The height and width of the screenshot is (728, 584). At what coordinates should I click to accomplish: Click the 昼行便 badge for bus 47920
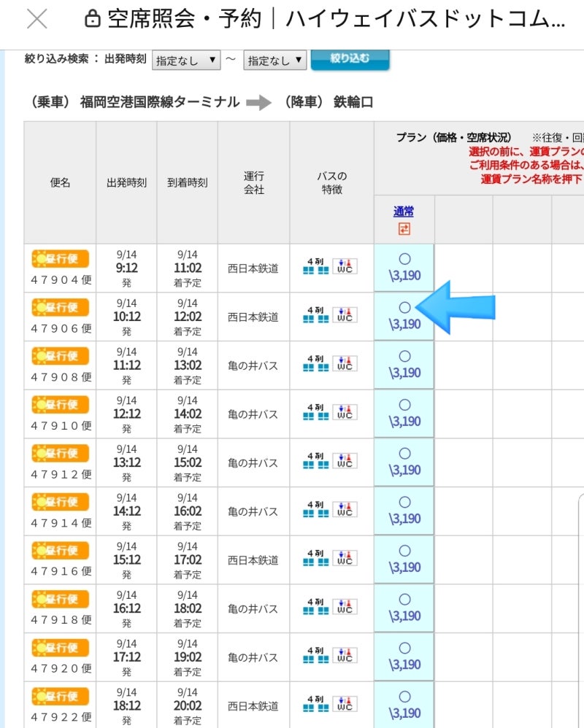pyautogui.click(x=61, y=648)
